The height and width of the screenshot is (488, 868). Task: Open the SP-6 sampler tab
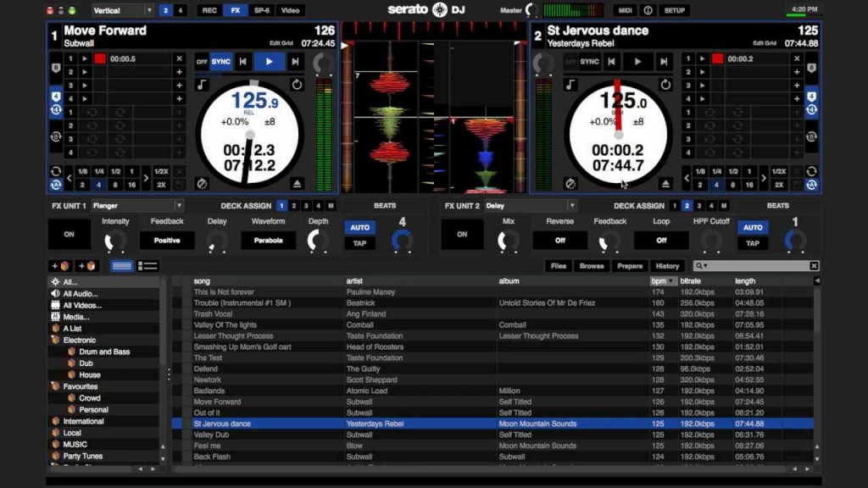pyautogui.click(x=262, y=10)
